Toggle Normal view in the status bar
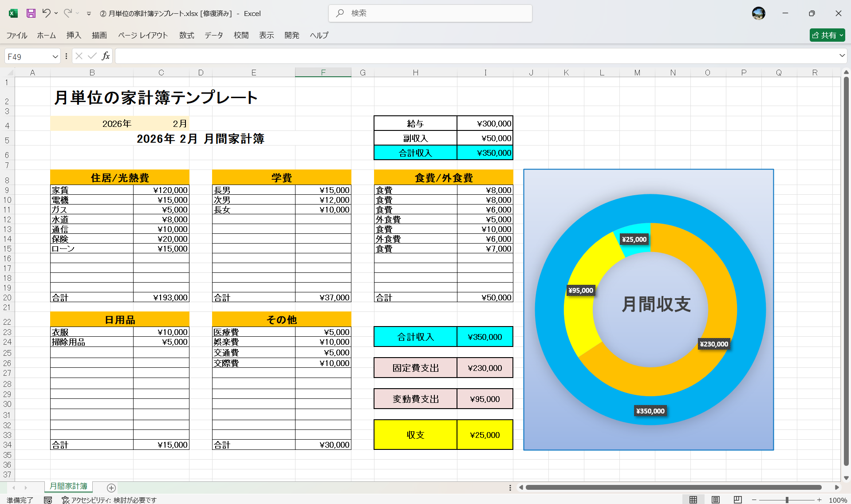The height and width of the screenshot is (504, 851). click(x=694, y=499)
